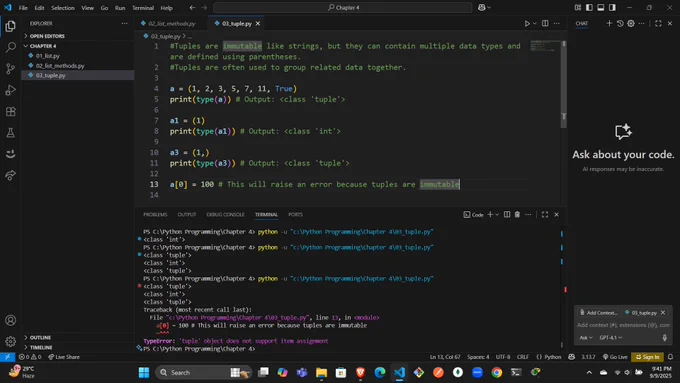Maximize the terminal panel size
This screenshot has height=383, width=680.
[x=545, y=214]
